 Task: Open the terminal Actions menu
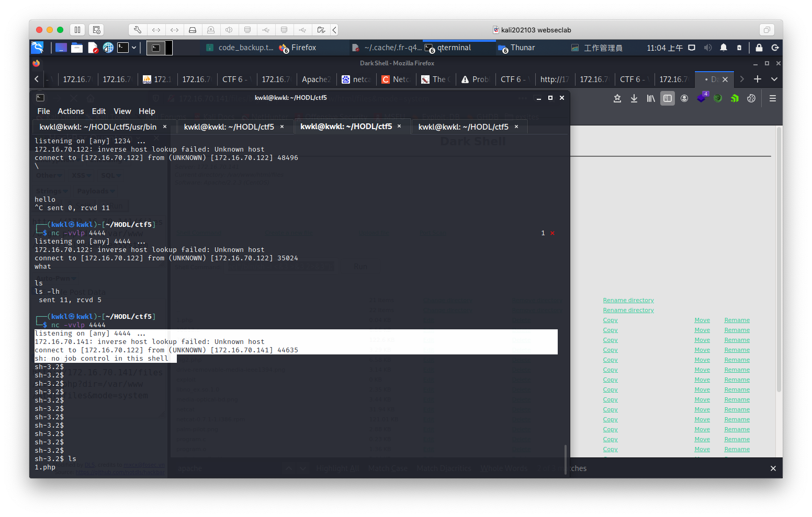71,111
